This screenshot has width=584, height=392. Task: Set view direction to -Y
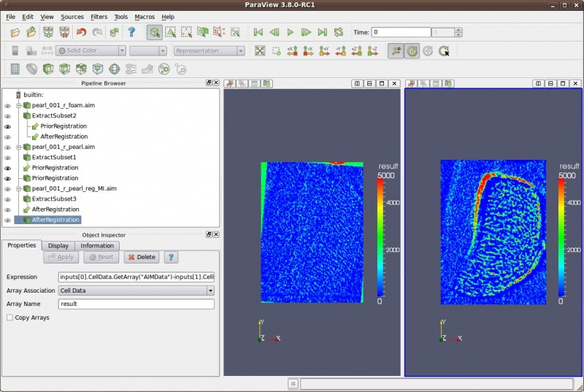[340, 50]
